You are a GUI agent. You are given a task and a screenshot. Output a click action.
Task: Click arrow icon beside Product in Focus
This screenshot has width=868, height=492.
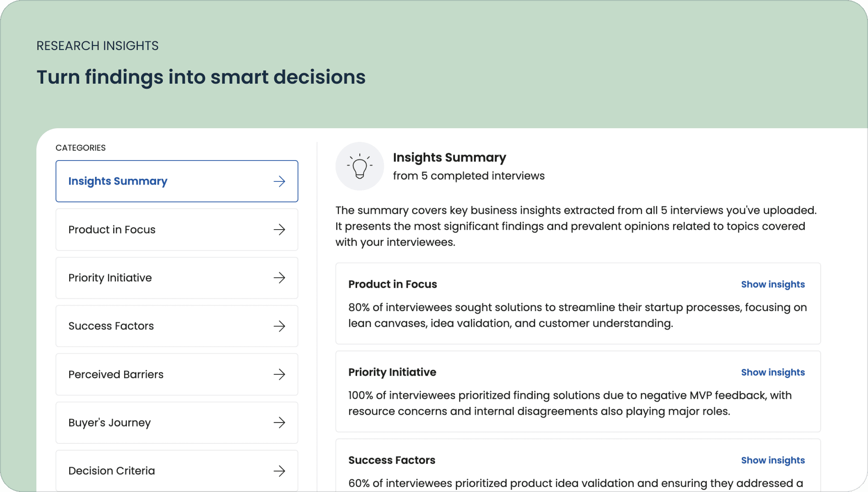279,230
